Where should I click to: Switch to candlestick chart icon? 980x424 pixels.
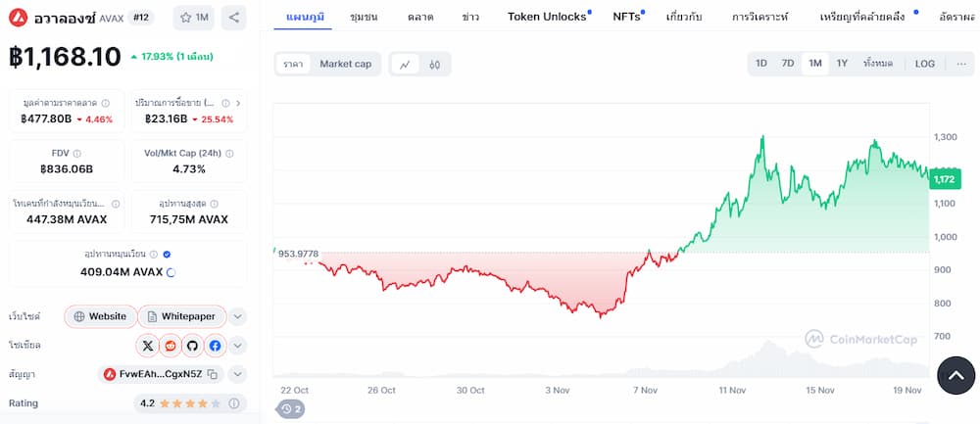tap(435, 64)
